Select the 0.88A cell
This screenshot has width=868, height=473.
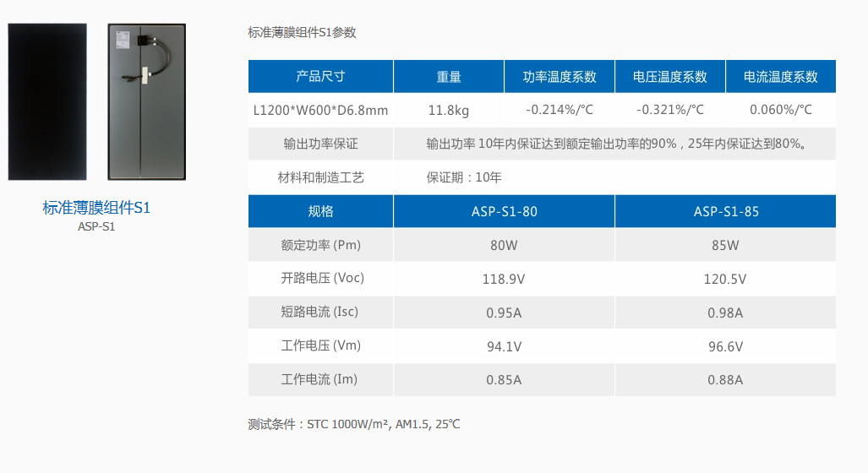(x=725, y=379)
